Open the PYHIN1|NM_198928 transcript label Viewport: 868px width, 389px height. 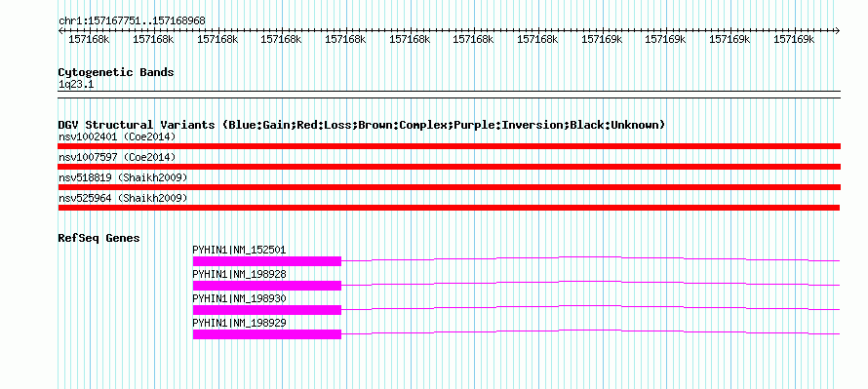pos(239,274)
